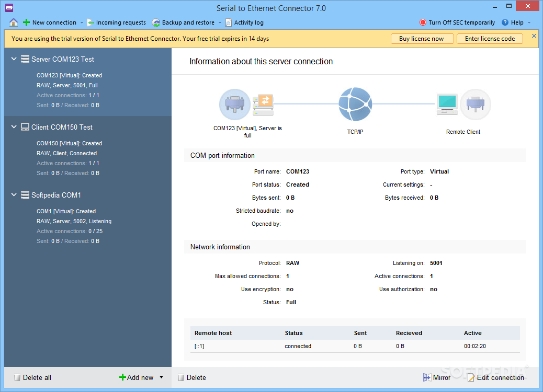The width and height of the screenshot is (543, 392).
Task: Click Enter license code button
Action: pyautogui.click(x=490, y=39)
